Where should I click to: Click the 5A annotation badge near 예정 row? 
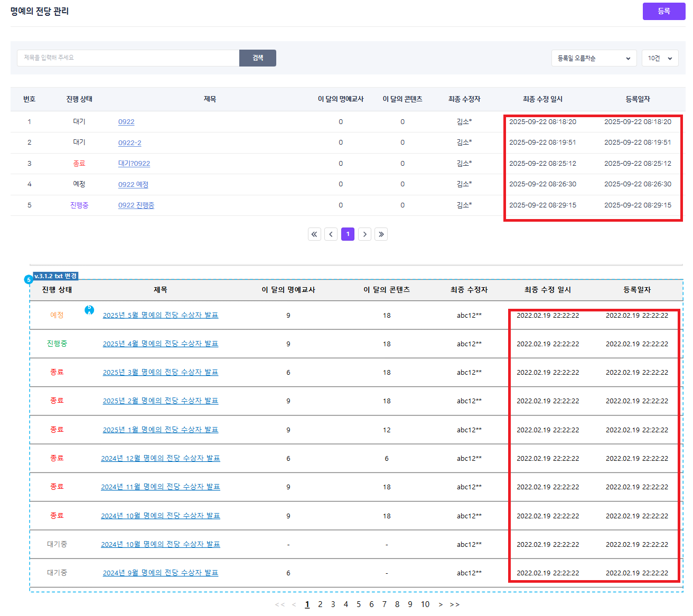[x=89, y=310]
